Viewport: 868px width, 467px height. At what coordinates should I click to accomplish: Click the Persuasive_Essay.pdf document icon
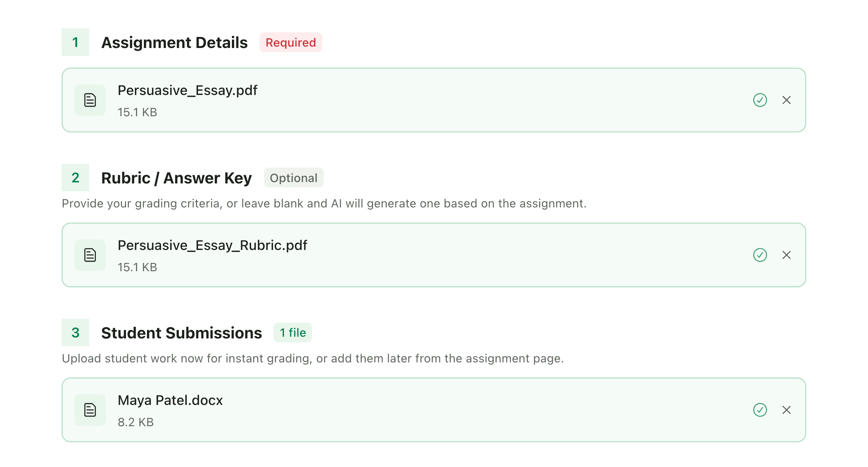coord(90,100)
